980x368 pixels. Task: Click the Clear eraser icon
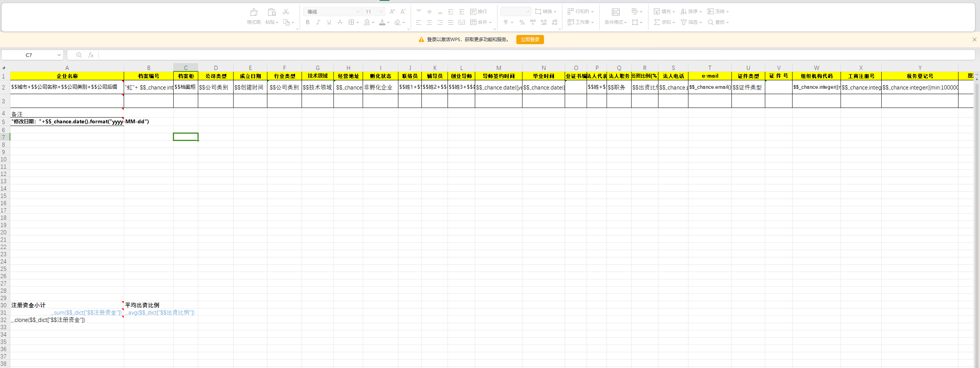398,22
